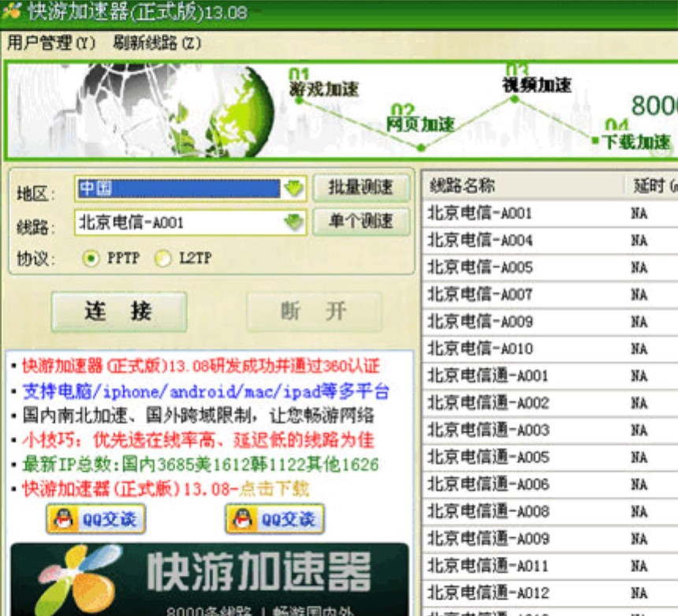Click the 单个测速 single speed test button

click(x=361, y=222)
